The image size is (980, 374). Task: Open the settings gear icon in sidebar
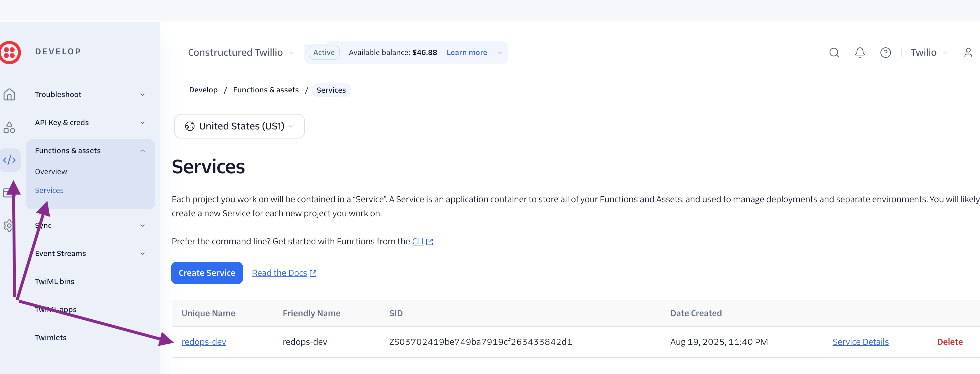point(8,226)
